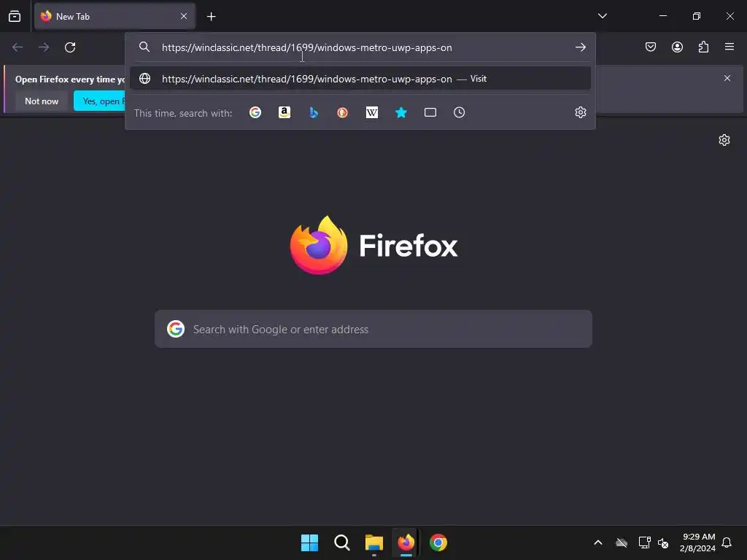
Task: Click the Search with Google box
Action: tap(373, 329)
